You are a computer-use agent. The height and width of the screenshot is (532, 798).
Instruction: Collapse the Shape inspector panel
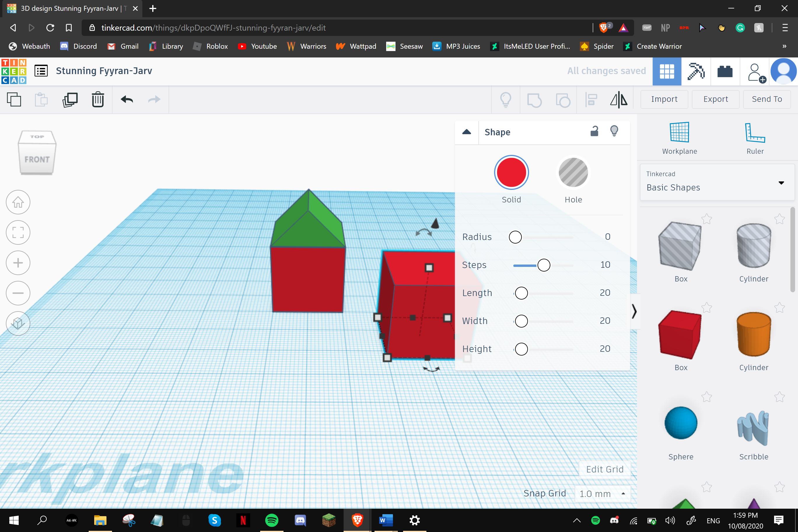(466, 132)
